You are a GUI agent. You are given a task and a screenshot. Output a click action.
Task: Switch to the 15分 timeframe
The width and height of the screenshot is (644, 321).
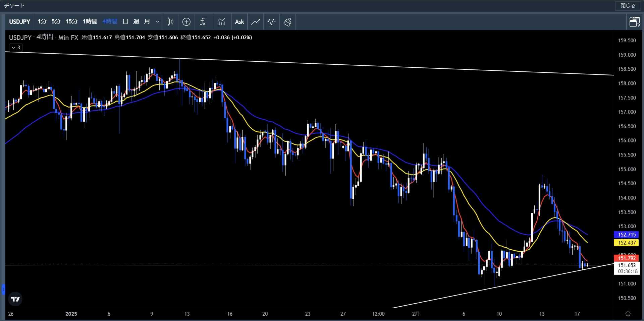(x=71, y=21)
